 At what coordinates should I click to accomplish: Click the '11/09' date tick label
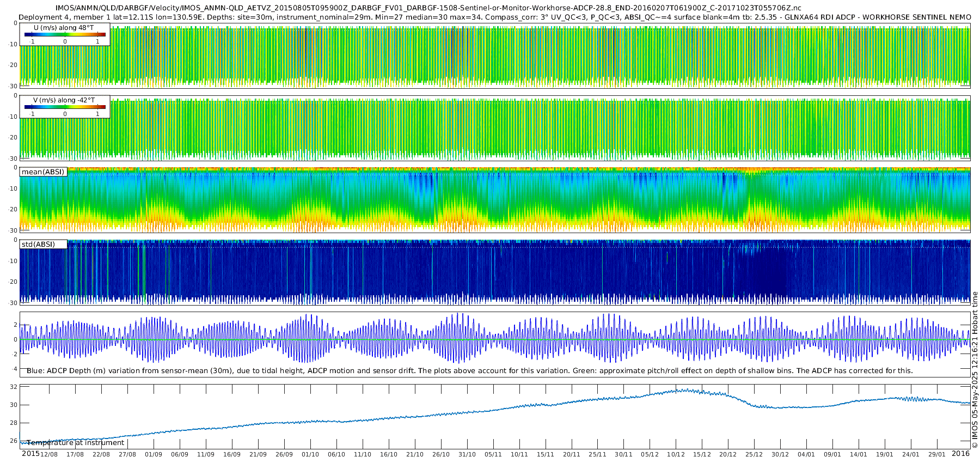coord(206,454)
